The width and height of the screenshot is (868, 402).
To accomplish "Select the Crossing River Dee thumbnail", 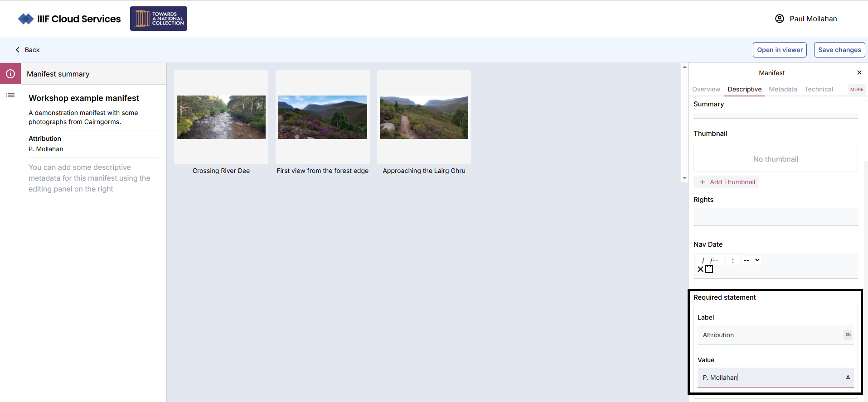I will (221, 117).
